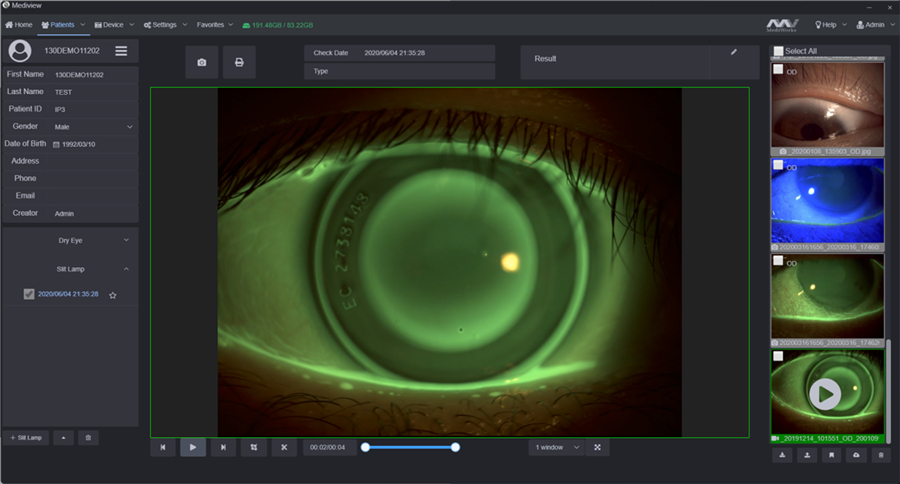
Task: Click the green storage disk indicator
Action: (x=278, y=25)
